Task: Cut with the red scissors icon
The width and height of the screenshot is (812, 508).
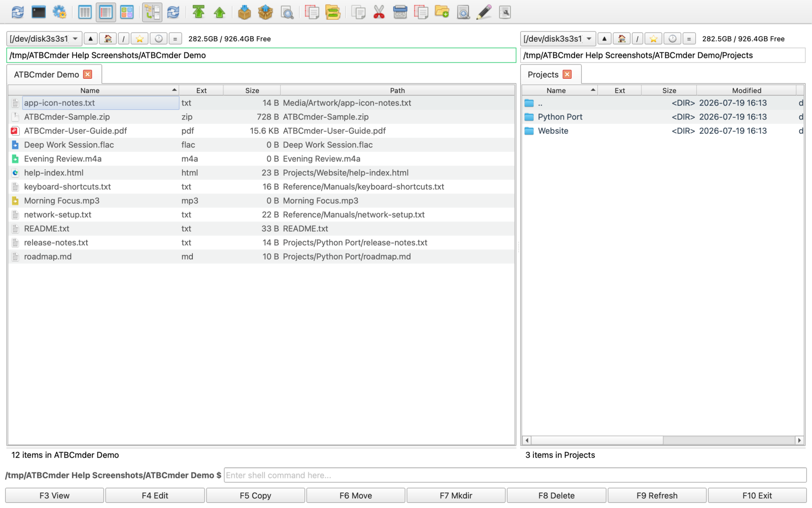Action: pos(379,12)
